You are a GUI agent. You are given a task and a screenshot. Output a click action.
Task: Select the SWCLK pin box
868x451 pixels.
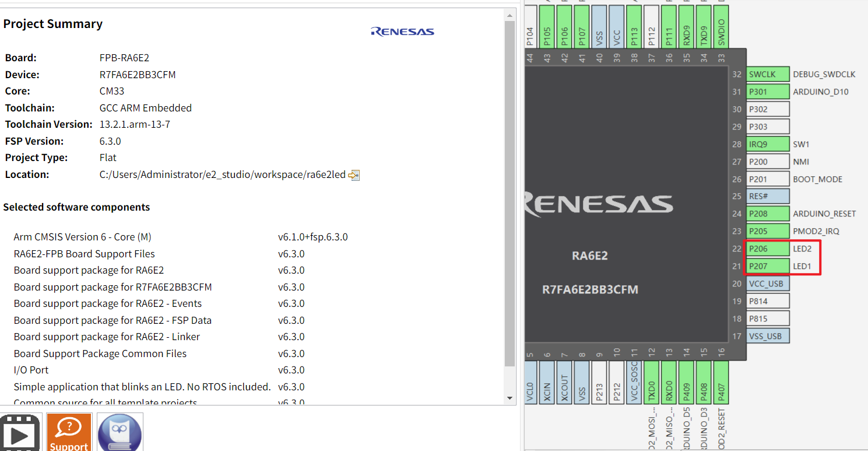(x=768, y=75)
